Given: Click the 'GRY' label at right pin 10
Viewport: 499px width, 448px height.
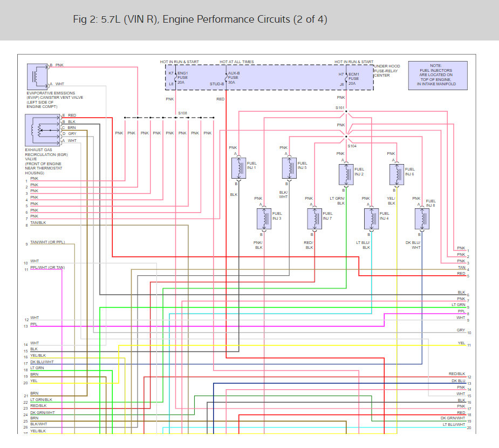Looking at the screenshot, I should tap(461, 330).
